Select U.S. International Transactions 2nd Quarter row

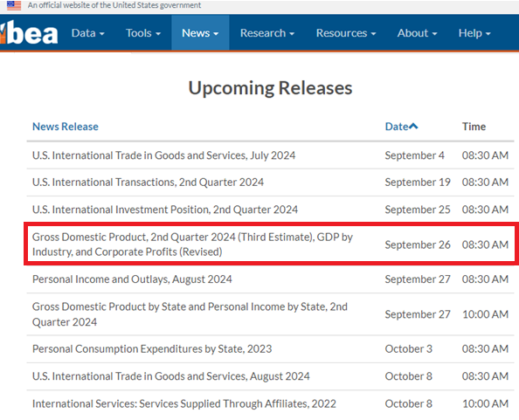pyautogui.click(x=271, y=182)
